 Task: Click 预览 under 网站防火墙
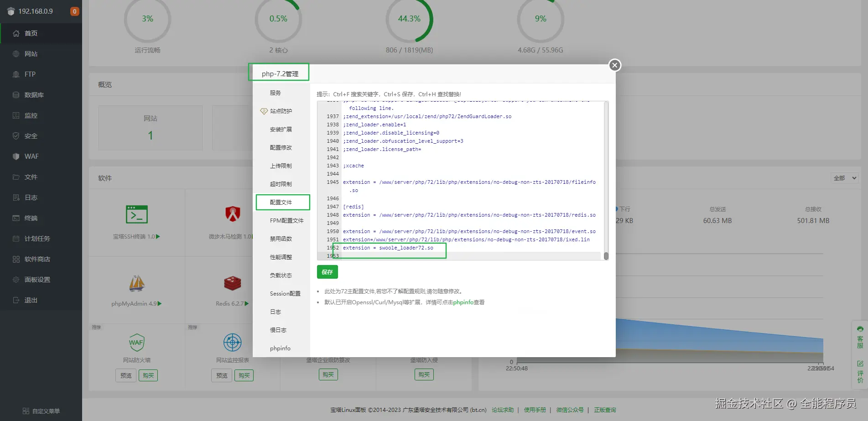point(126,376)
